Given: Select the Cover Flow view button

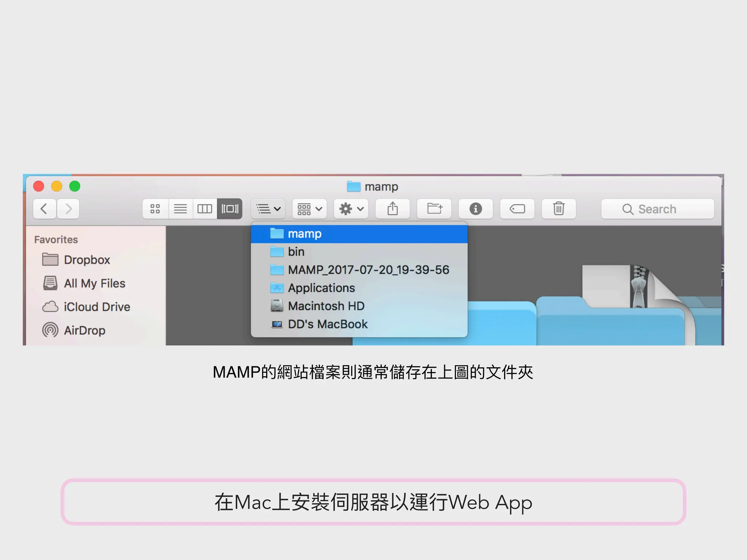Looking at the screenshot, I should (x=230, y=209).
